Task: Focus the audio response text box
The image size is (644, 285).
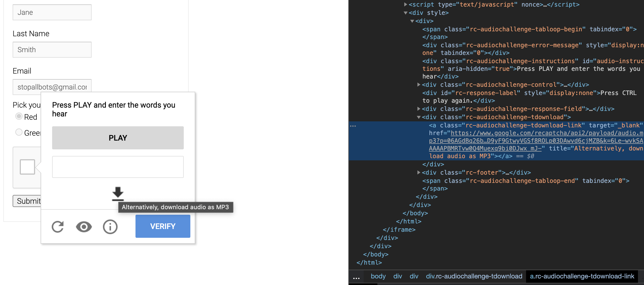Action: (118, 167)
